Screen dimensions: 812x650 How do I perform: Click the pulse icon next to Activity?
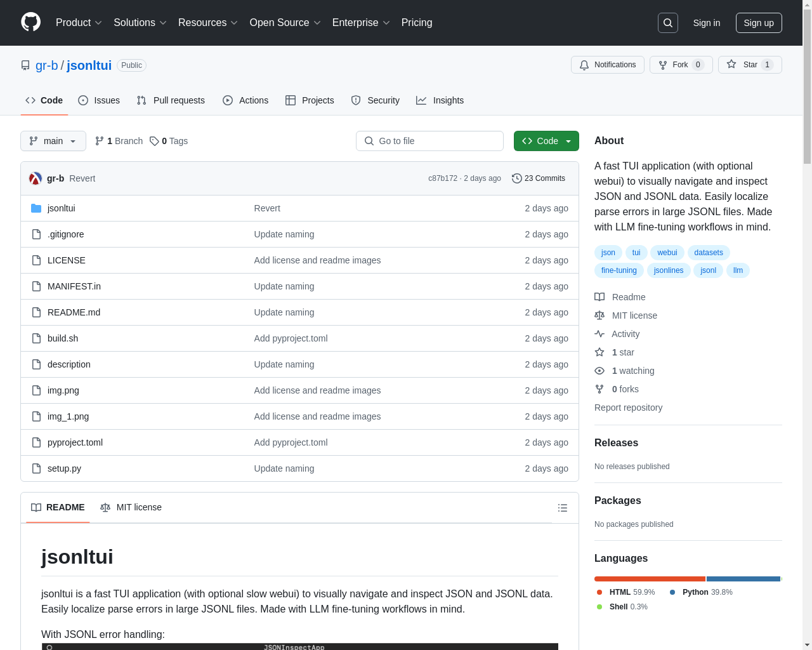tap(599, 334)
